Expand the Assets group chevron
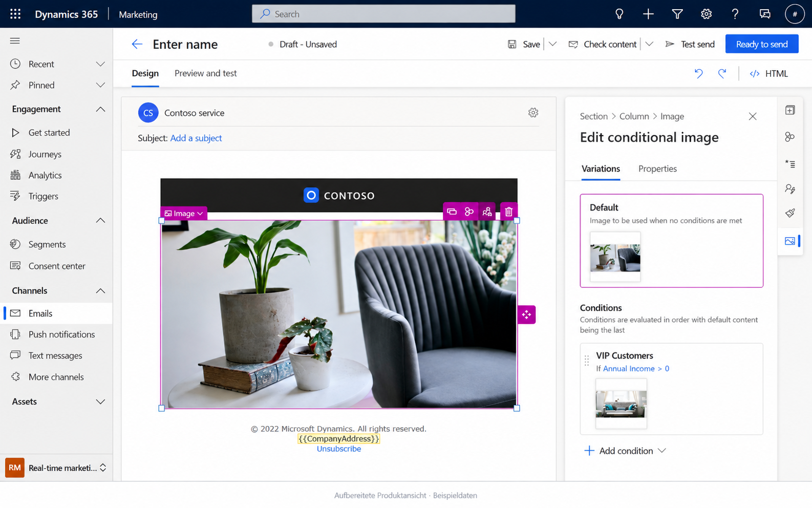Image resolution: width=812 pixels, height=508 pixels. 100,401
